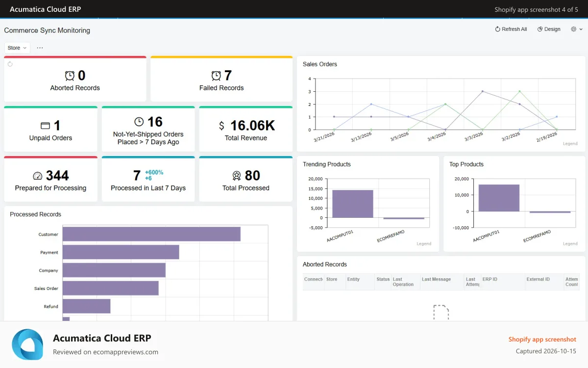588x368 pixels.
Task: Click the Payment bar in Processed Records
Action: click(121, 252)
